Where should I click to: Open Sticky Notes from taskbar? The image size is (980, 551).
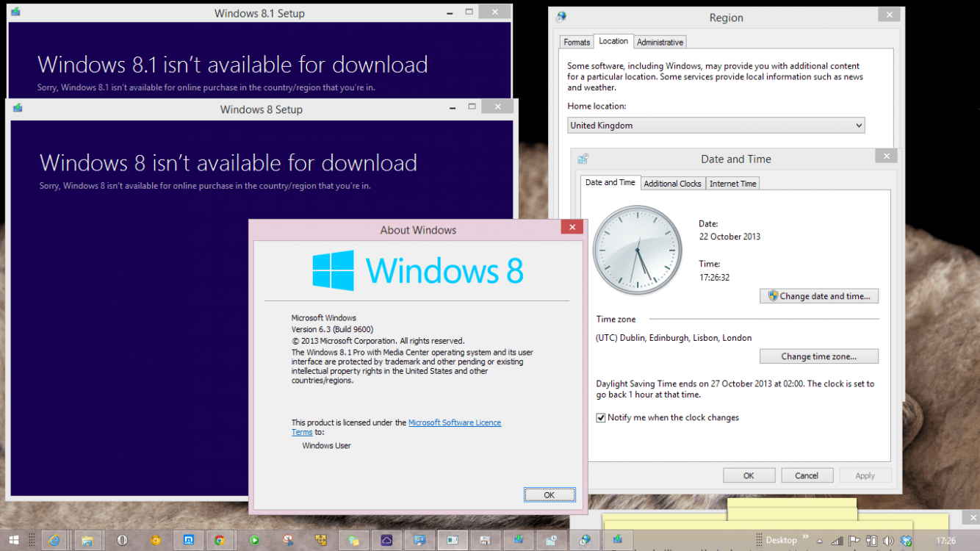(x=353, y=540)
